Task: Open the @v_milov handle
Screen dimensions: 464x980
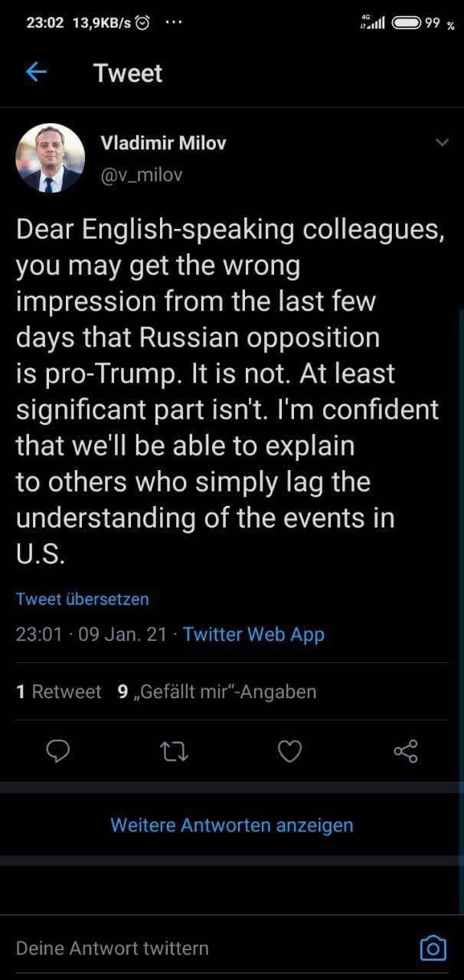Action: coord(142,175)
